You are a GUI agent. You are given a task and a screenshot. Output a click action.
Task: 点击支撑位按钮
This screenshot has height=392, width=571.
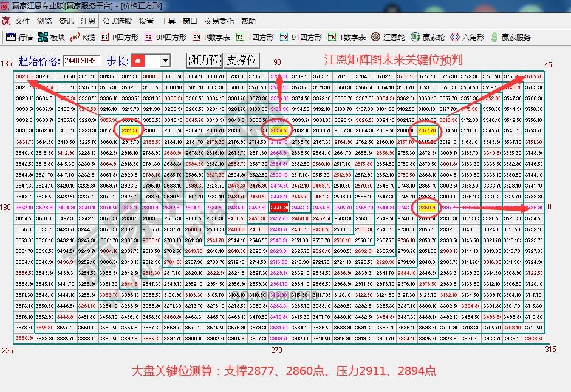pyautogui.click(x=241, y=60)
